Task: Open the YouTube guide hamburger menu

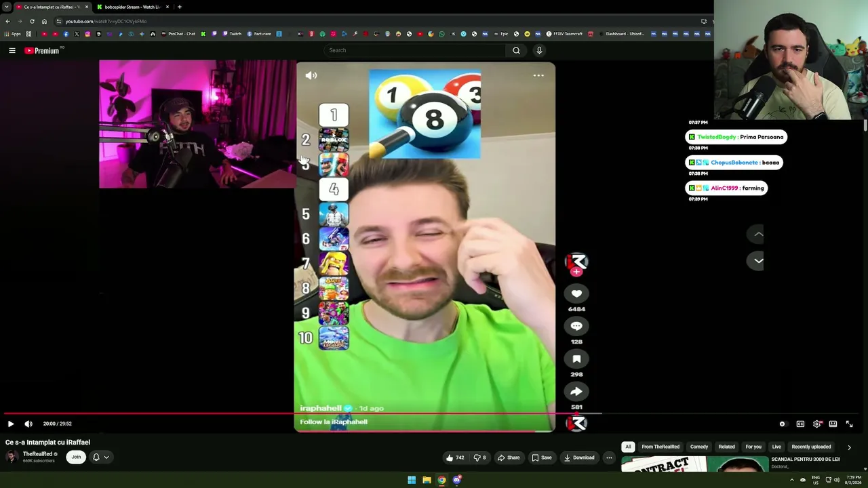Action: point(12,50)
